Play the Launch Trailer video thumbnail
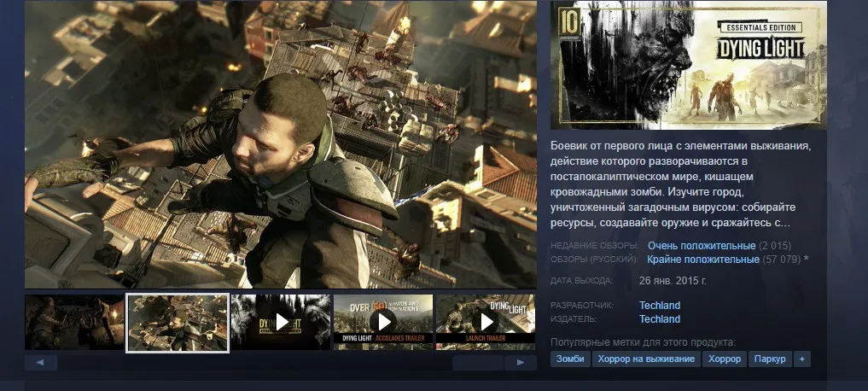The image size is (868, 391). (x=486, y=322)
